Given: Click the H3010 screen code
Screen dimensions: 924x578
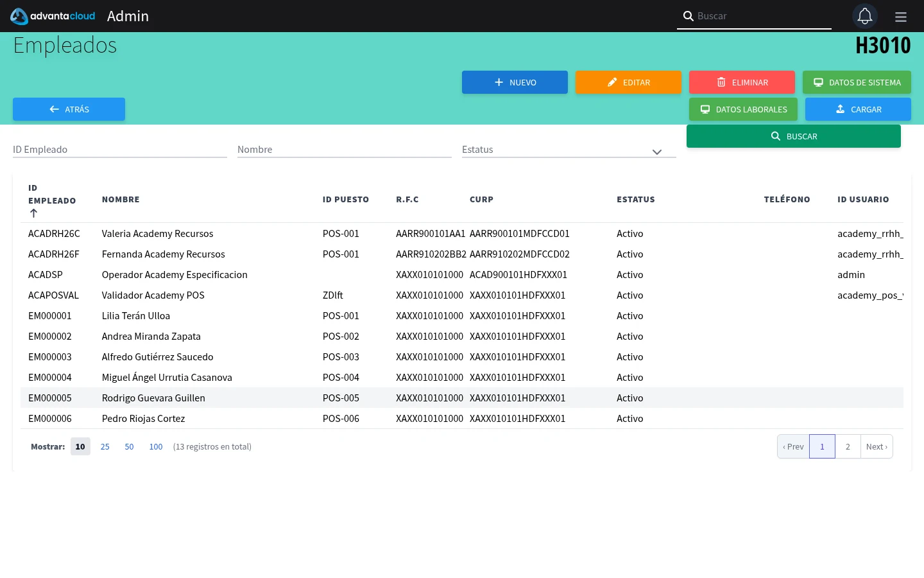Looking at the screenshot, I should click(883, 46).
